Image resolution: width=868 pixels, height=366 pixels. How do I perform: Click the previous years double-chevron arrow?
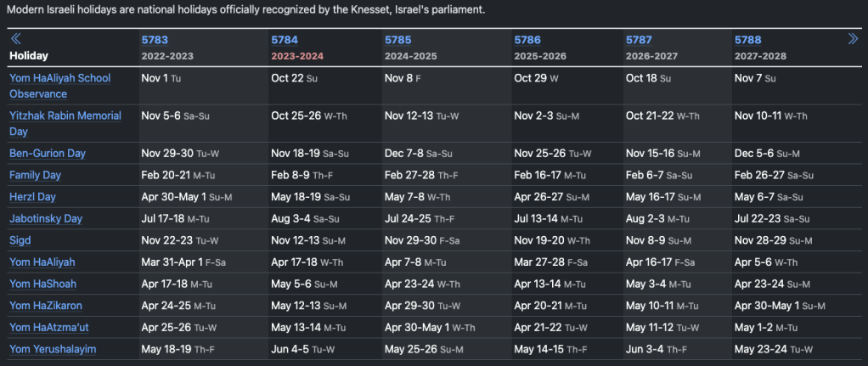[15, 38]
